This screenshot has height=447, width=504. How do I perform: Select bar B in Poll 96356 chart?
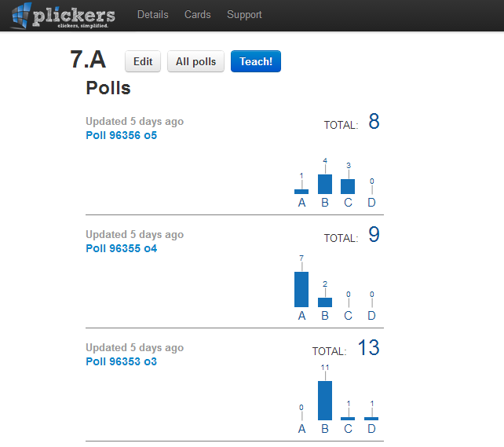tap(325, 185)
